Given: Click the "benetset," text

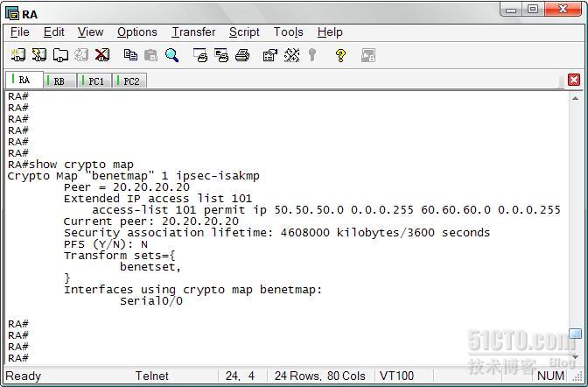Looking at the screenshot, I should pos(150,267).
